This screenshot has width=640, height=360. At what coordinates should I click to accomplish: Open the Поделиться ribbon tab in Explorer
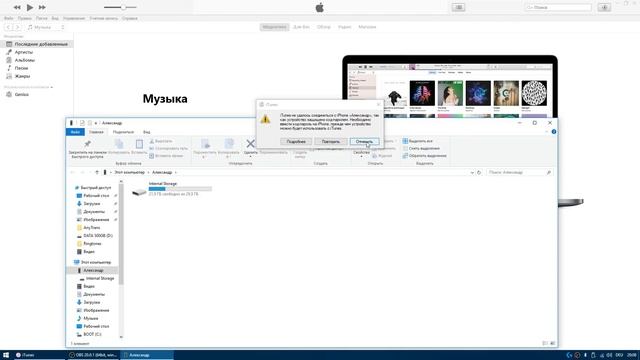(123, 132)
